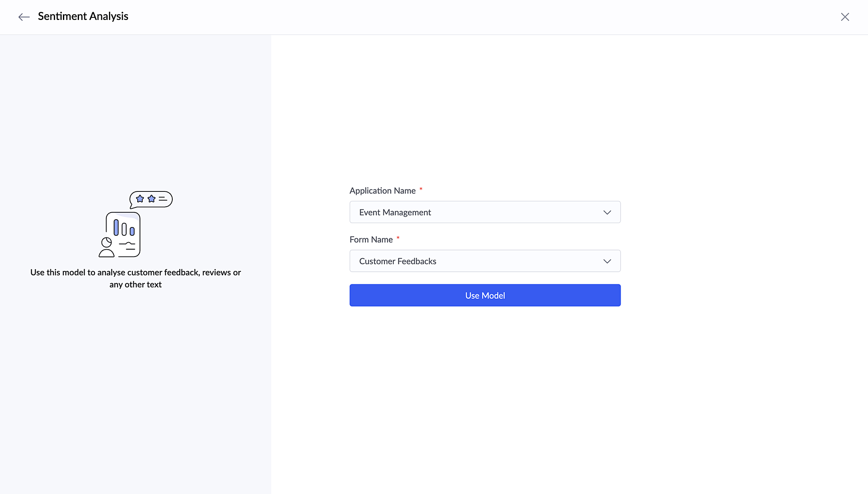Click the red asterisk next to Application Name

point(421,189)
